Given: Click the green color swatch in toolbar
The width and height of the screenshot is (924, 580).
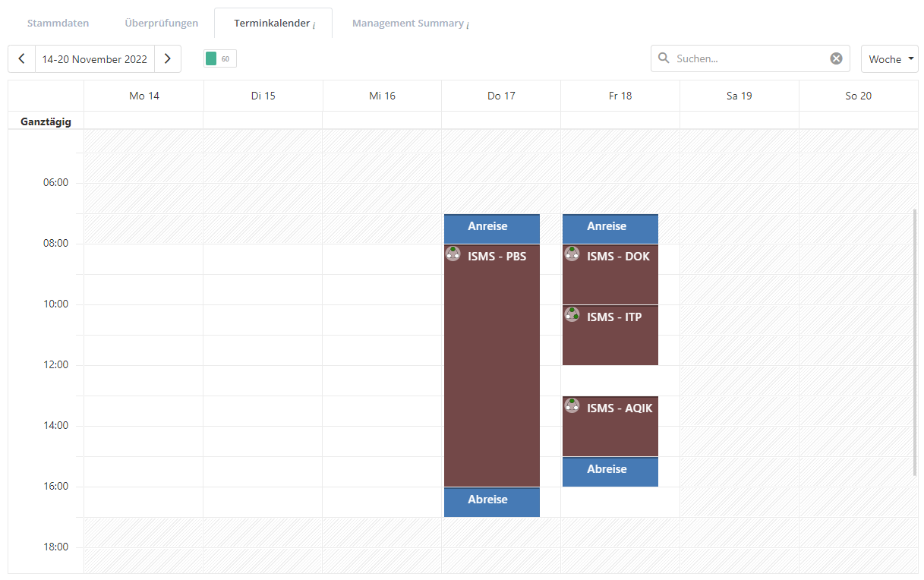Looking at the screenshot, I should click(211, 58).
